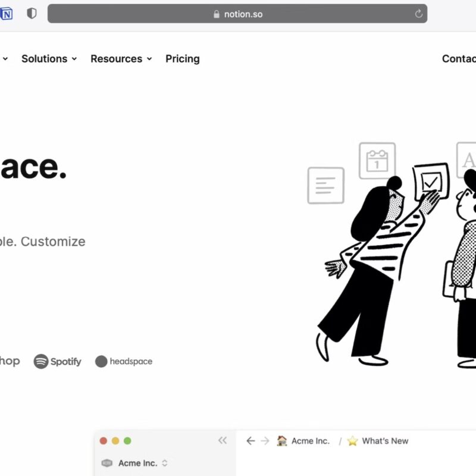The image size is (476, 476).
Task: Click the document page illustration icon
Action: (325, 185)
